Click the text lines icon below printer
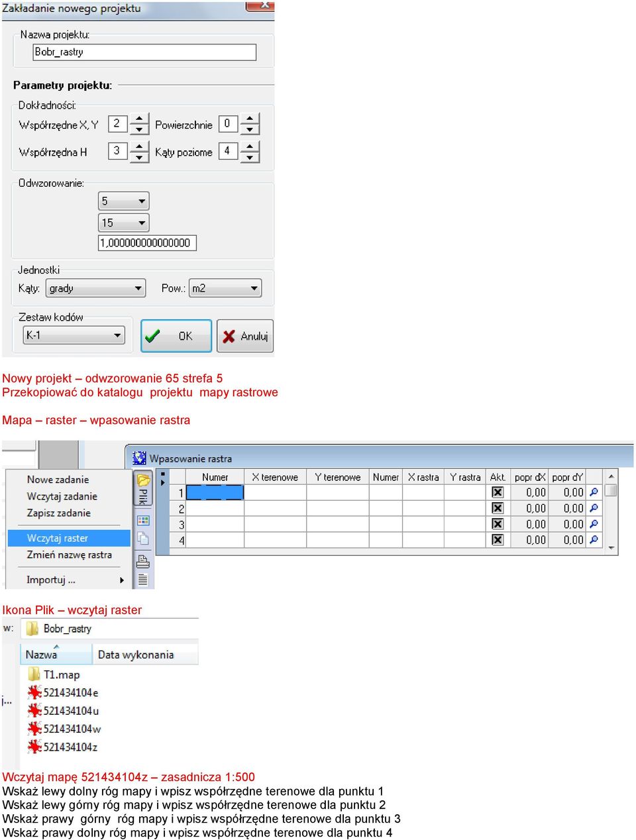 [143, 580]
